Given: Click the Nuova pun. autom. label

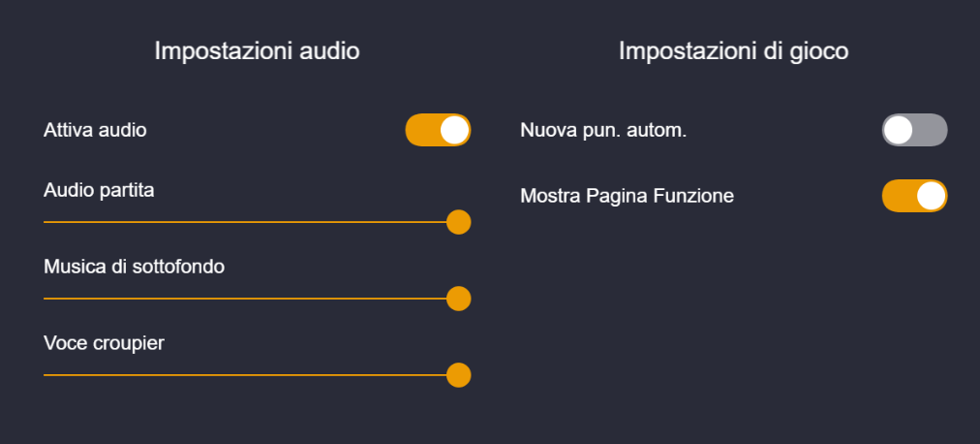Looking at the screenshot, I should point(603,130).
